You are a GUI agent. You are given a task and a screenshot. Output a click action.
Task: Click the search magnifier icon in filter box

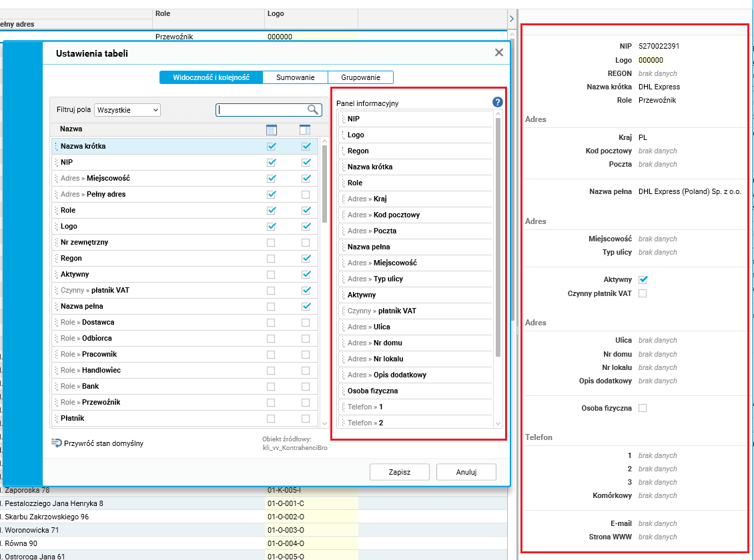(x=313, y=109)
